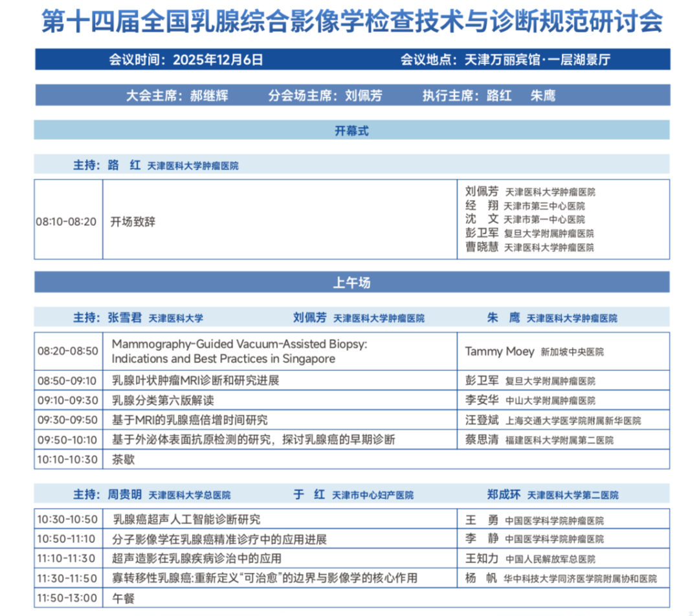Click speaker 汪登斌 of the MRI doubling-time talk
Screen dimensions: 699x616
(479, 419)
